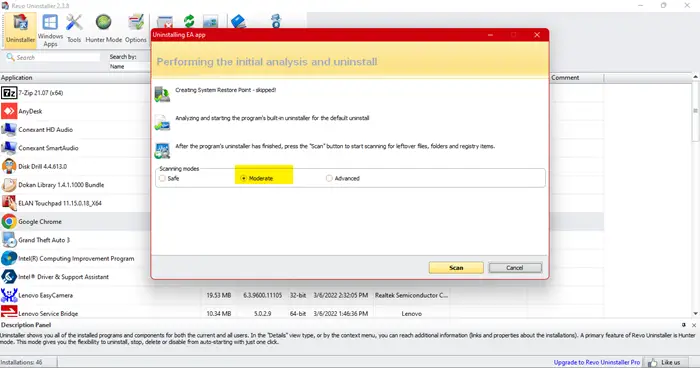Click the Like us thumbs-up button

664,362
